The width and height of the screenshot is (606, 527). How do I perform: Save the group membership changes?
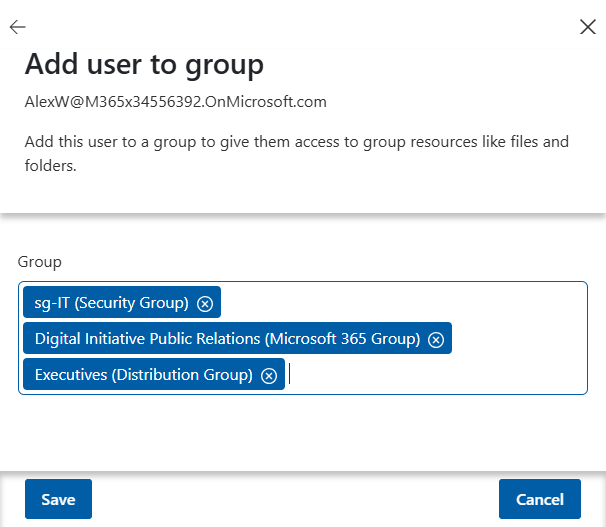tap(58, 499)
